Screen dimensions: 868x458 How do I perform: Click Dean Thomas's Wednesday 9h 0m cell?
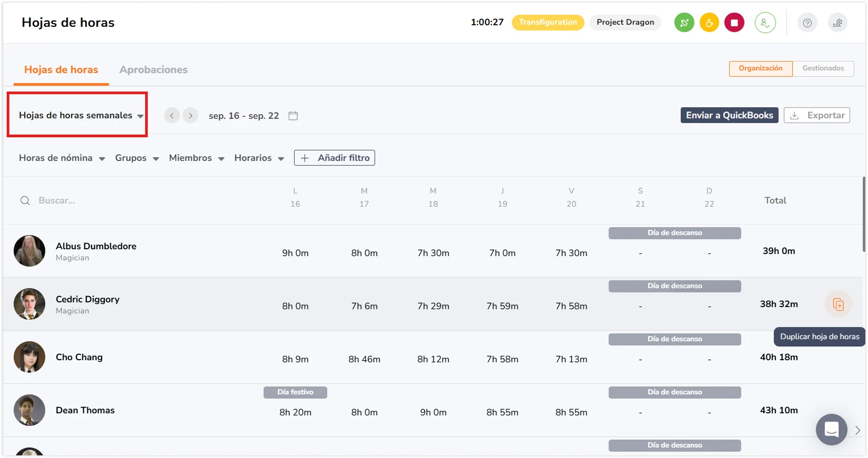(433, 412)
